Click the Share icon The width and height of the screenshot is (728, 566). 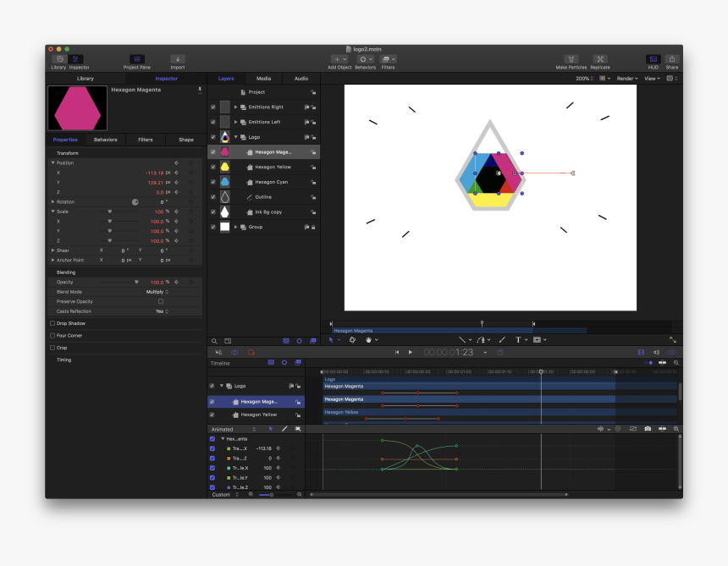tap(671, 59)
